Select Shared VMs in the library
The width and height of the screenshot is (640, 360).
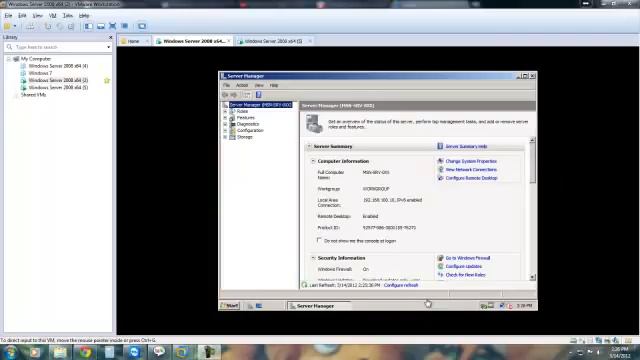click(x=33, y=95)
